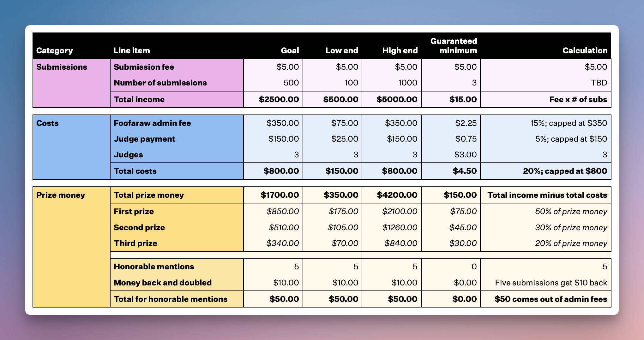Click the '15%; capped at $350' calculation
This screenshot has width=644, height=340.
pos(569,123)
